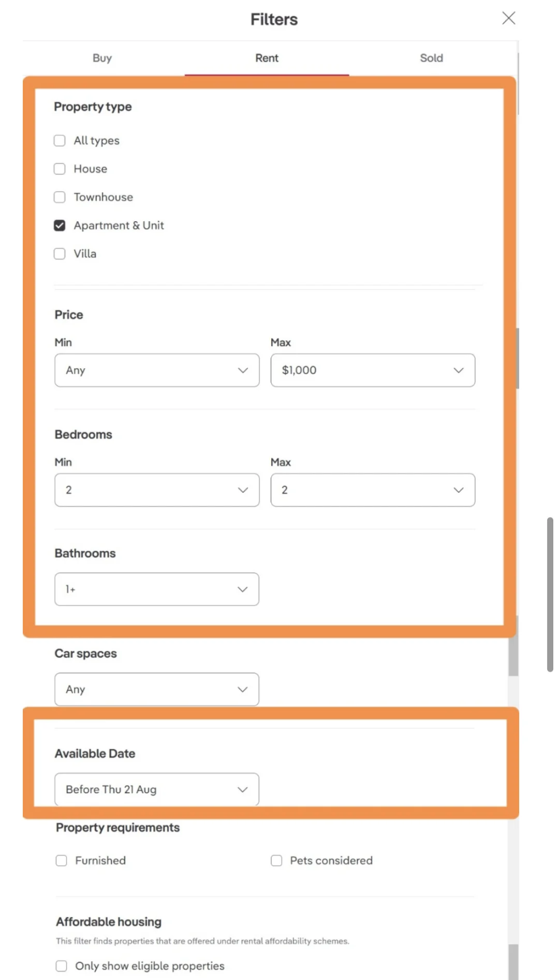559x980 pixels.
Task: Select the Rent tab
Action: point(267,58)
